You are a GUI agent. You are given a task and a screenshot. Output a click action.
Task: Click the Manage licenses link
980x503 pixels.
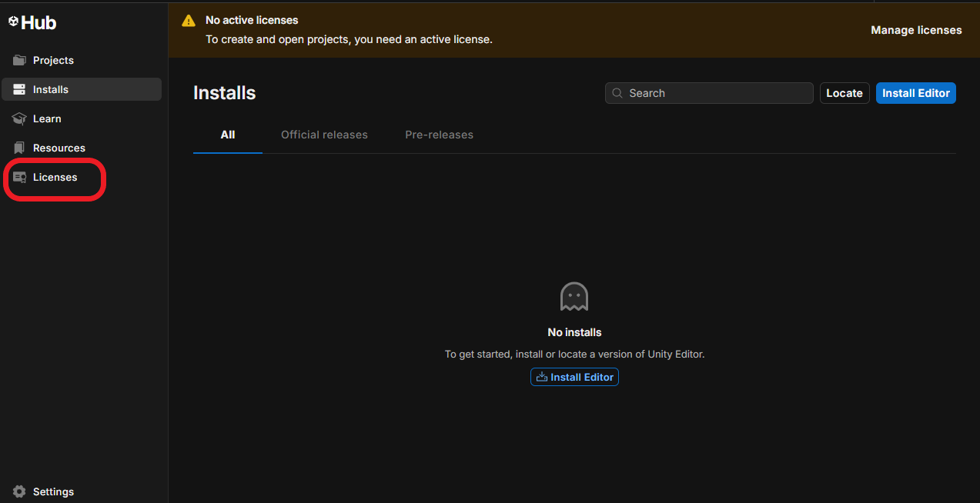click(916, 30)
